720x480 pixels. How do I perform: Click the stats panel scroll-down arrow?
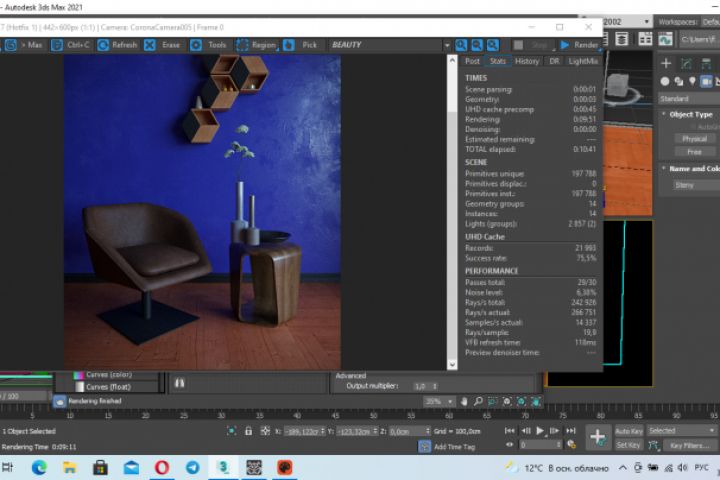tap(452, 364)
